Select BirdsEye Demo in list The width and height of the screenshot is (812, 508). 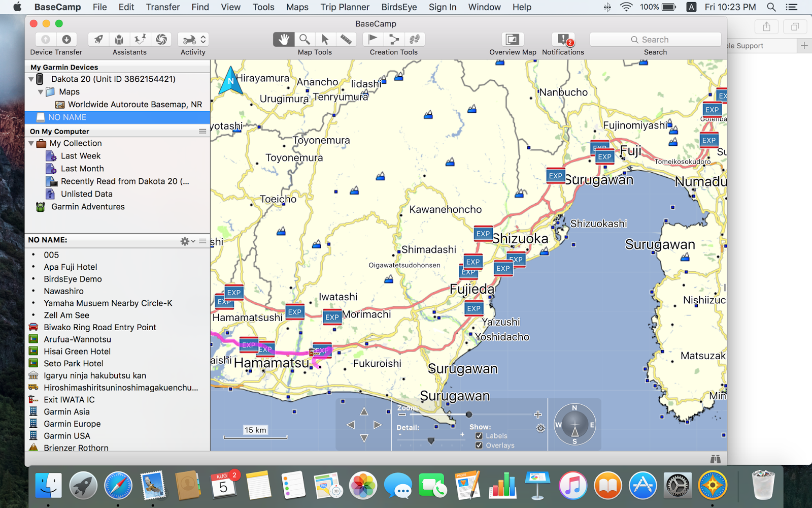point(73,279)
